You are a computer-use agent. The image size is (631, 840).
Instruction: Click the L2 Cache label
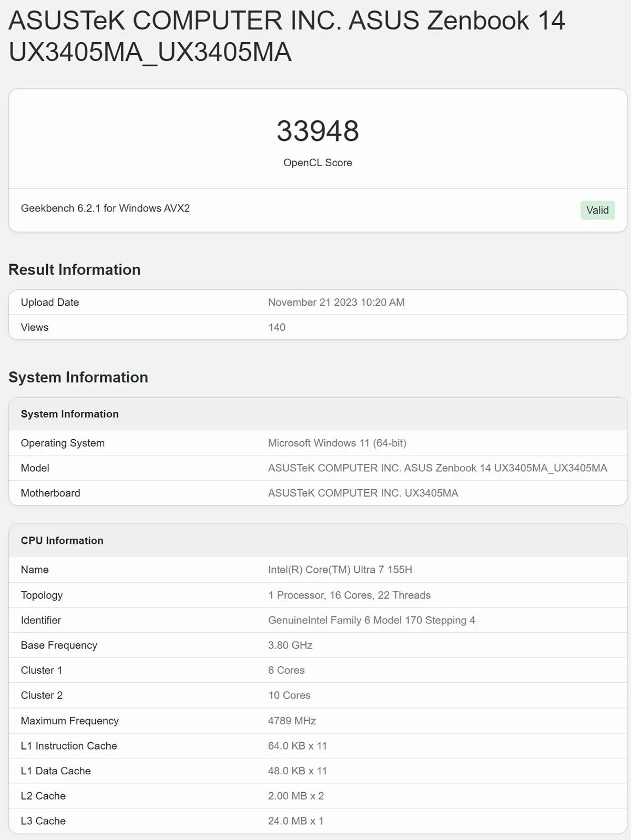(43, 796)
